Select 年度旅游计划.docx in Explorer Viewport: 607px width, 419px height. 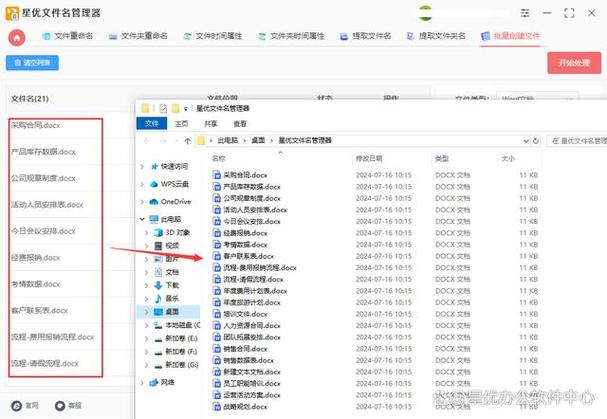[x=247, y=302]
